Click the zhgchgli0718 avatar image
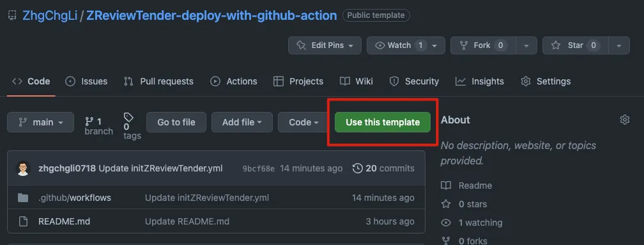Viewport: 644px width, 245px height. pos(23,168)
